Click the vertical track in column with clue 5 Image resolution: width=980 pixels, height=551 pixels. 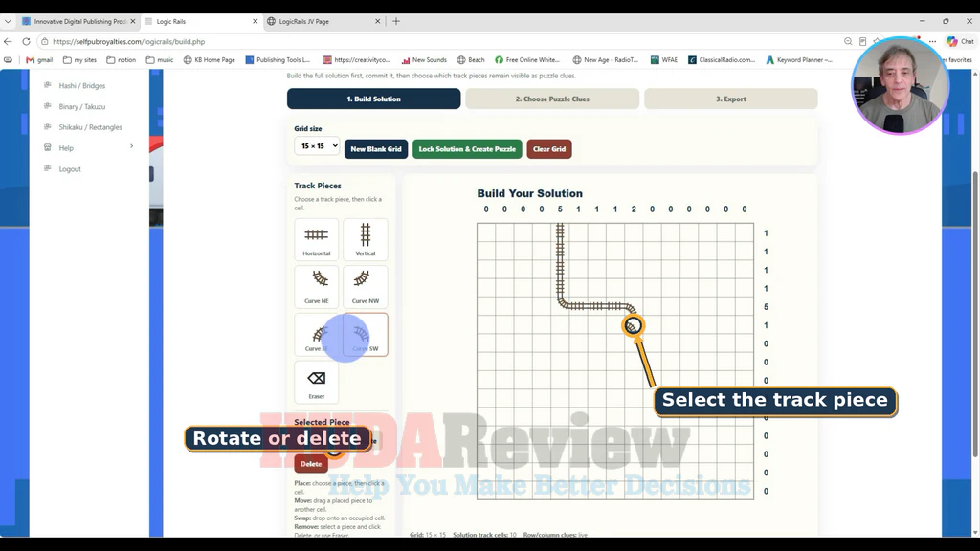(560, 259)
